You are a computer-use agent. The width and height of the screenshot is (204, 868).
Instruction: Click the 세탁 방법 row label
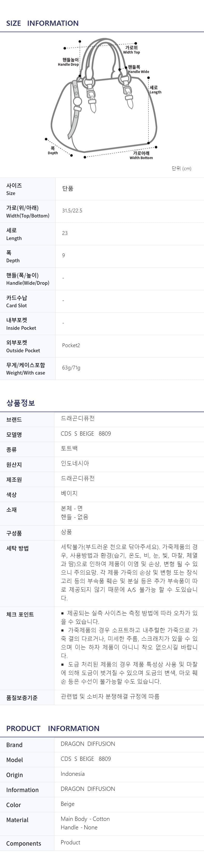(18, 548)
